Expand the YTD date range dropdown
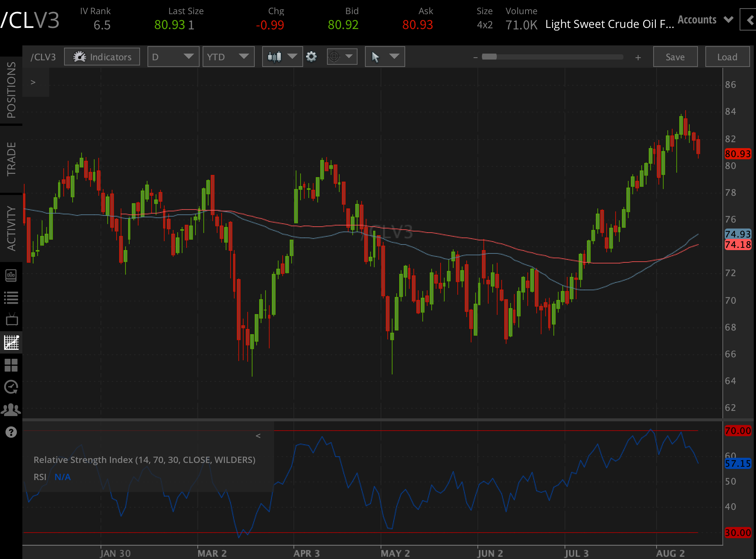Screen dimensions: 756x559 coord(228,57)
